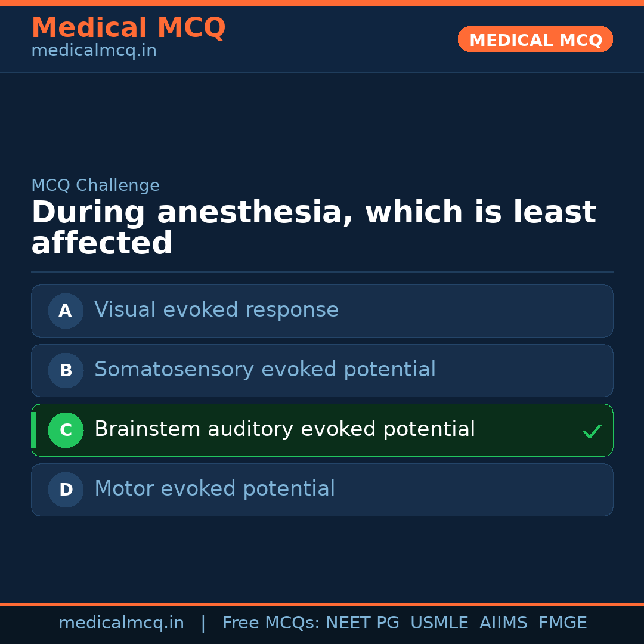Click the Free MCQs text in the footer
644x644 pixels.
coord(271,623)
